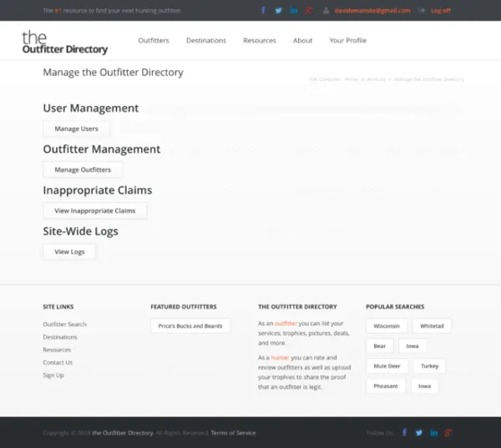The width and height of the screenshot is (501, 448).
Task: Open the Terms of Service link
Action: pos(233,433)
